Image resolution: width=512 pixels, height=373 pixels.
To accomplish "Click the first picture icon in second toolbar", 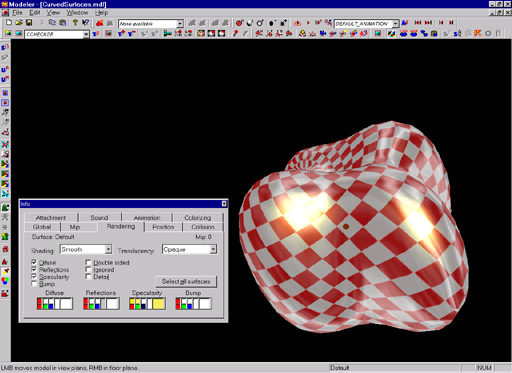I will point(8,33).
